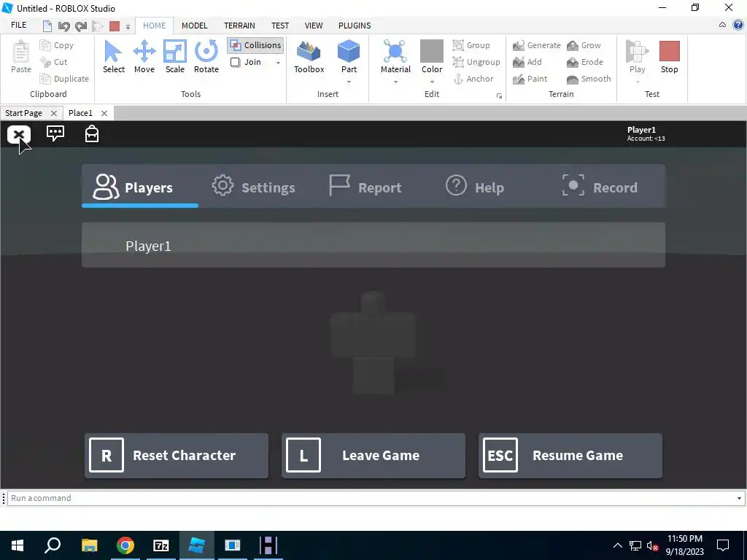Switch to the MODEL ribbon tab
The width and height of the screenshot is (747, 560).
pos(194,26)
